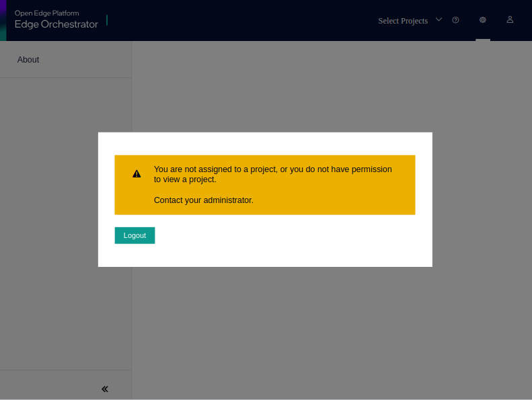Collapse the sidebar using double chevron icon
The height and width of the screenshot is (400, 532).
[x=105, y=389]
